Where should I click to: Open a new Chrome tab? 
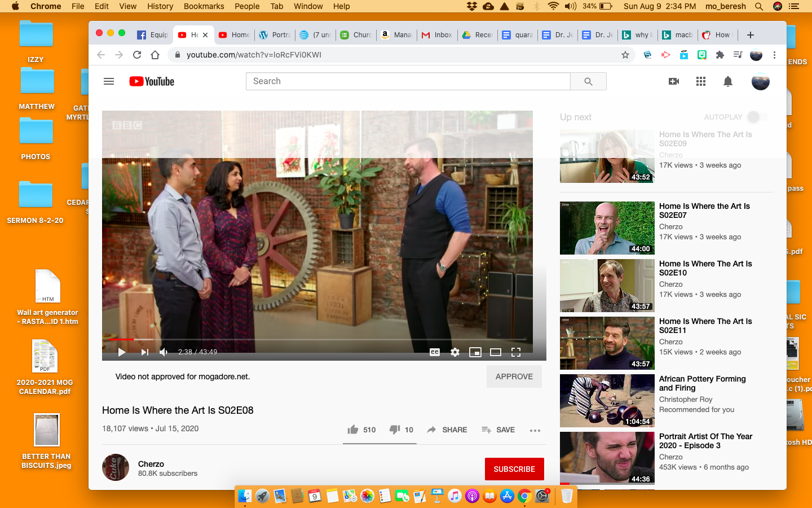pyautogui.click(x=750, y=35)
